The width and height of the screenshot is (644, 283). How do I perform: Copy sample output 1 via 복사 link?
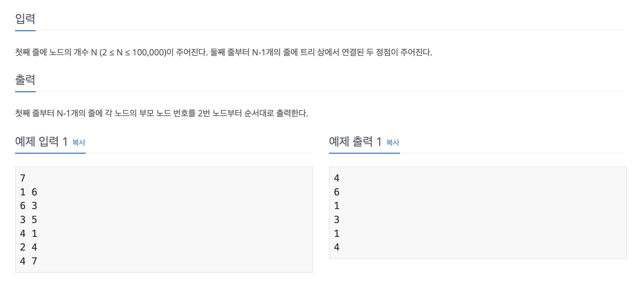click(393, 142)
